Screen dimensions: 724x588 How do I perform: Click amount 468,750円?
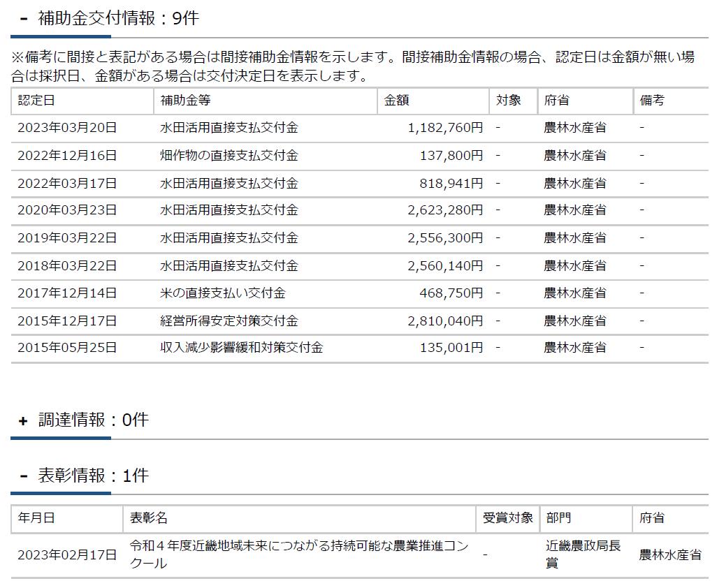(x=451, y=293)
